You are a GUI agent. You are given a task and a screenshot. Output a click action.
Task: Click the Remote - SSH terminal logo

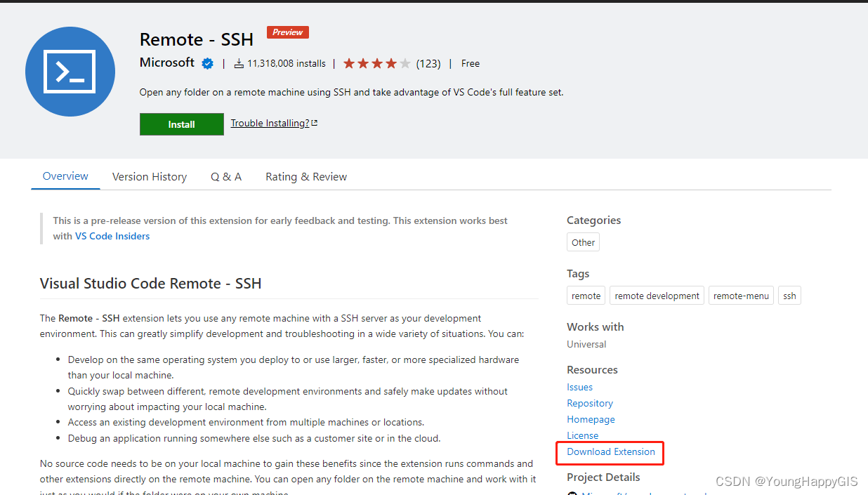[70, 72]
